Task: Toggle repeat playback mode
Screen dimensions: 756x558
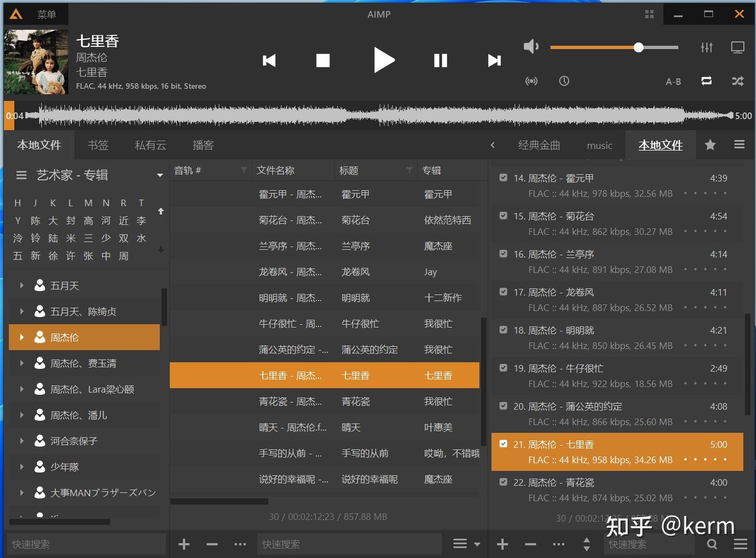Action: click(x=706, y=81)
